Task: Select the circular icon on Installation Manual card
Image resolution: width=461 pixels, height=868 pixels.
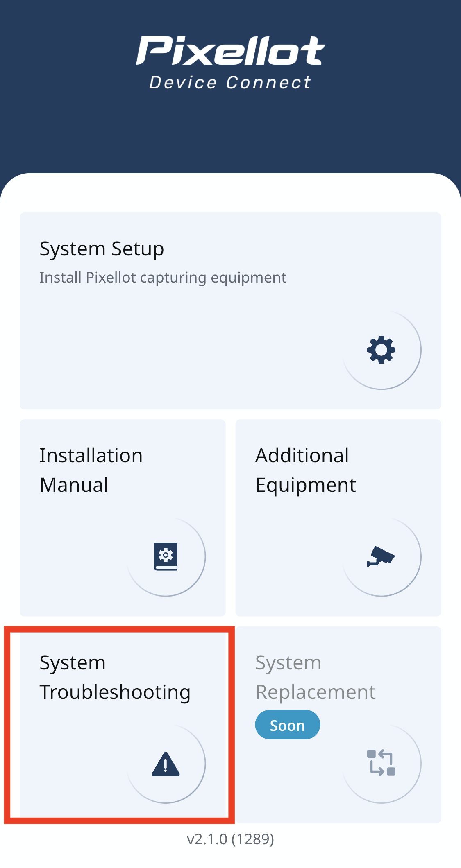Action: point(165,556)
